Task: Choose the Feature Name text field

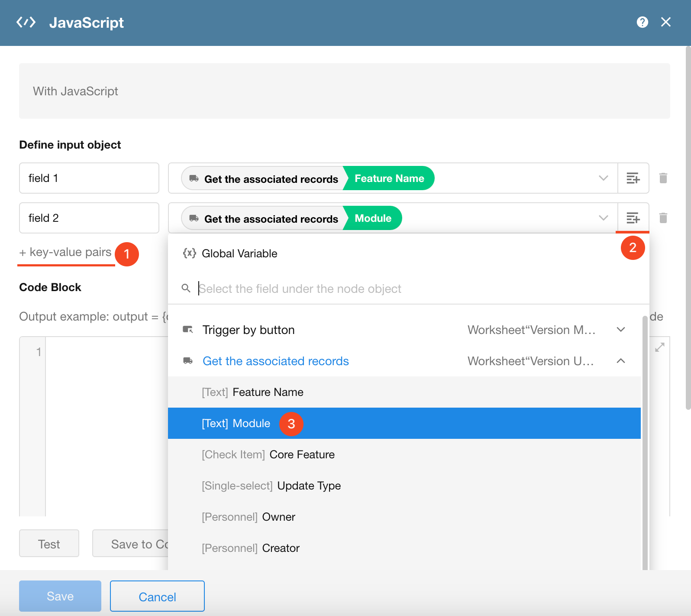Action: point(268,392)
